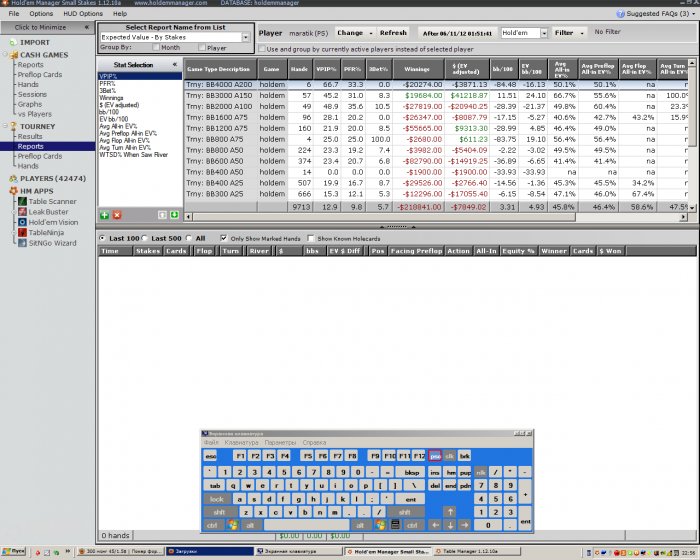Open the Filter dropdown arrow
The image size is (700, 560).
pos(582,33)
